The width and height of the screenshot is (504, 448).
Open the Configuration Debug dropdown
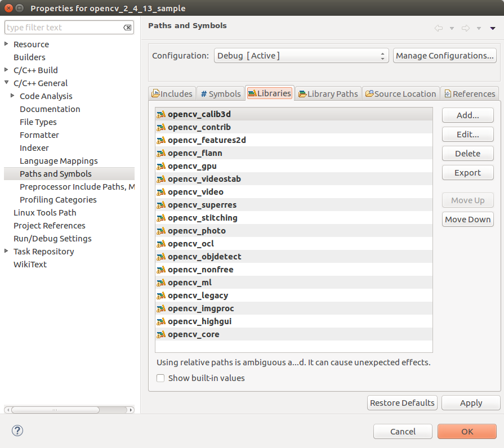301,56
